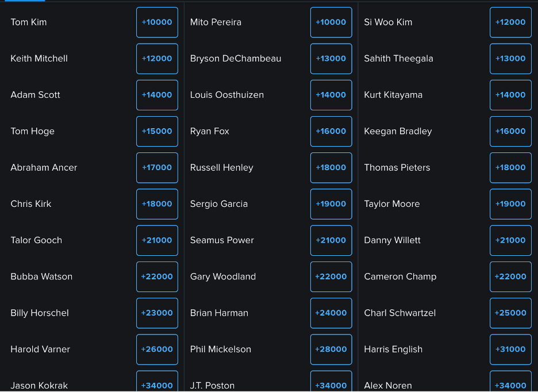
Task: Select Tom Kim's +10000 odds button
Action: click(157, 22)
